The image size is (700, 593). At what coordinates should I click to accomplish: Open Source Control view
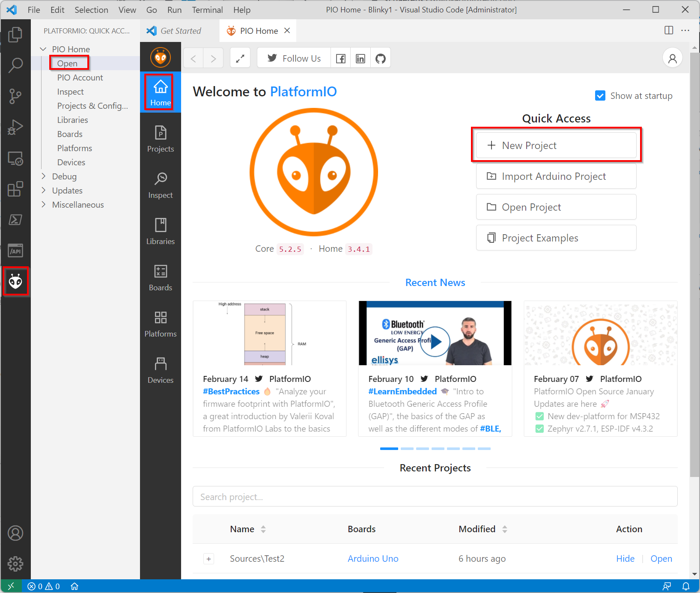click(15, 96)
